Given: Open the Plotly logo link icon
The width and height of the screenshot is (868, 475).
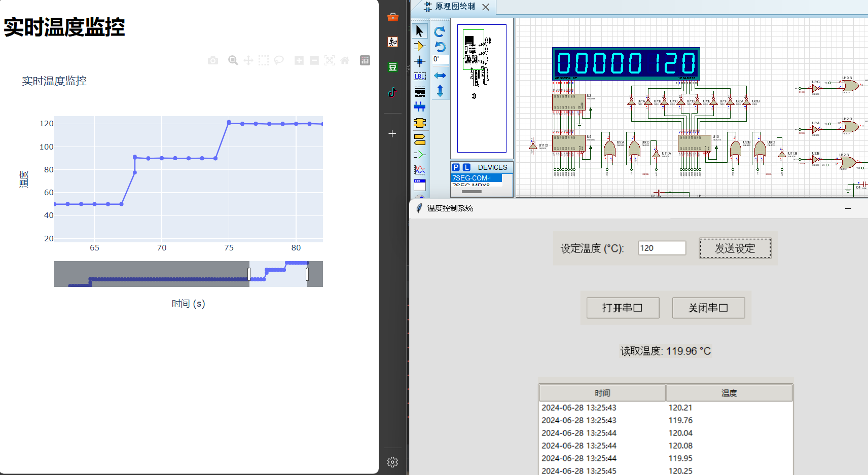Looking at the screenshot, I should (x=365, y=61).
